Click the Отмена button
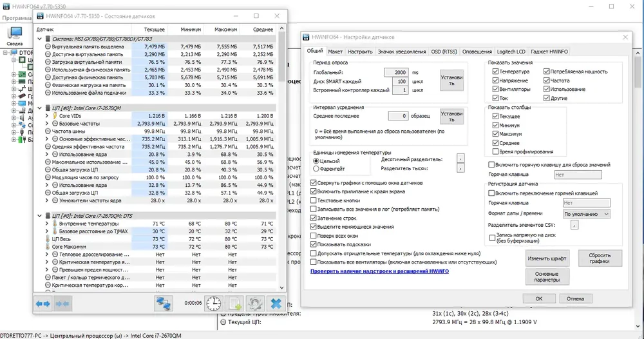Image resolution: width=644 pixels, height=339 pixels. point(575,299)
